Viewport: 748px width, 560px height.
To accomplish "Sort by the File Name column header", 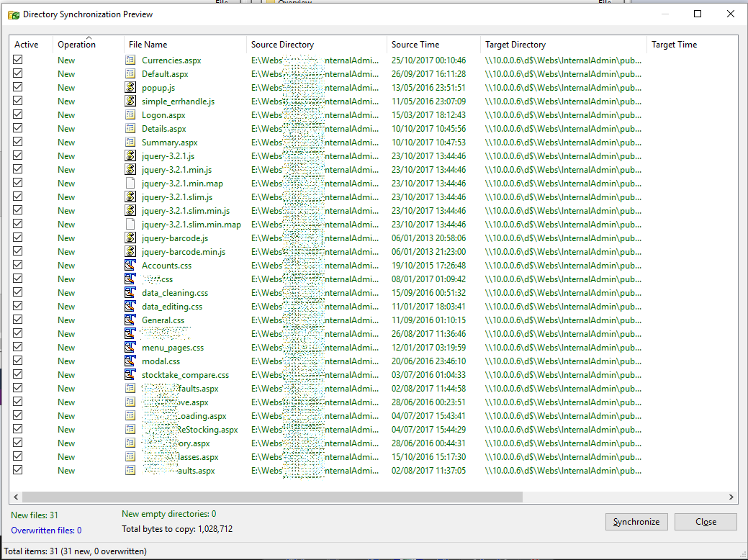I will pos(185,45).
